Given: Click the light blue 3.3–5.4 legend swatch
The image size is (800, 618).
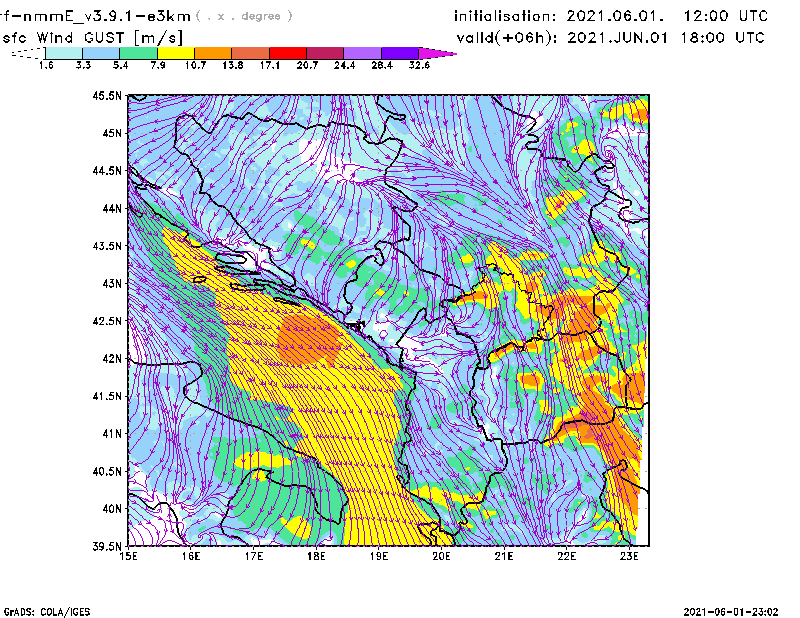Looking at the screenshot, I should point(101,53).
